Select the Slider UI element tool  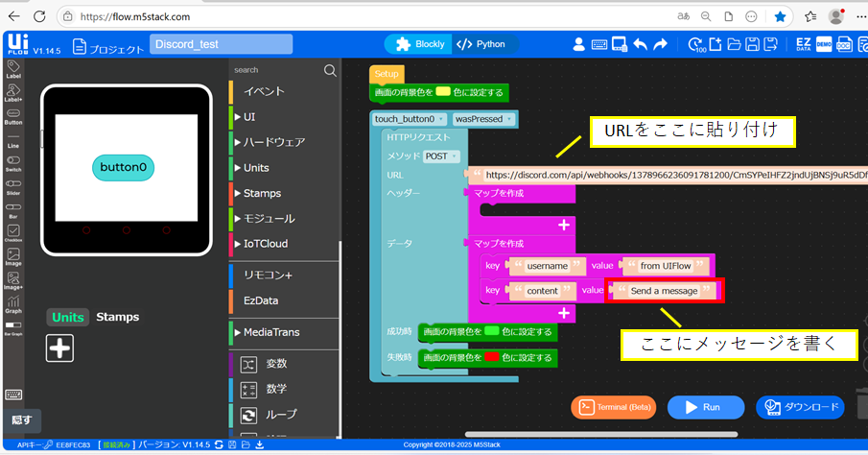[13, 187]
